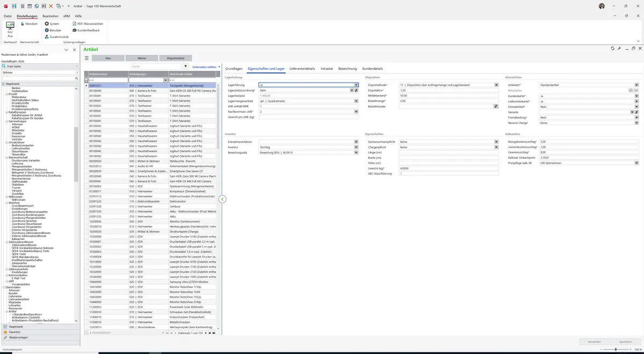Click search icon in Mitarbeiter field
Viewport: 644px width, 354px height.
631,90
